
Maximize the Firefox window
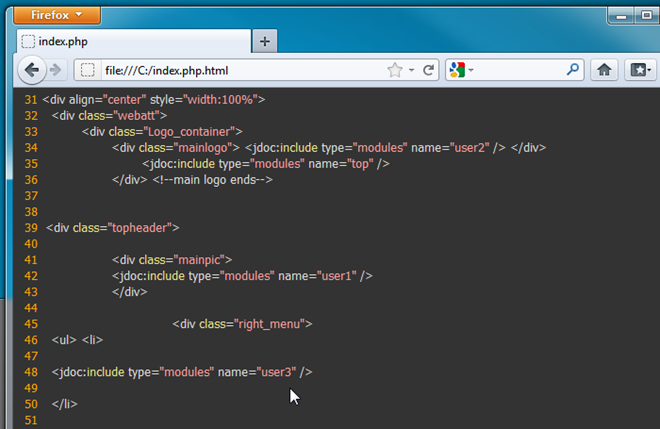tap(647, 16)
